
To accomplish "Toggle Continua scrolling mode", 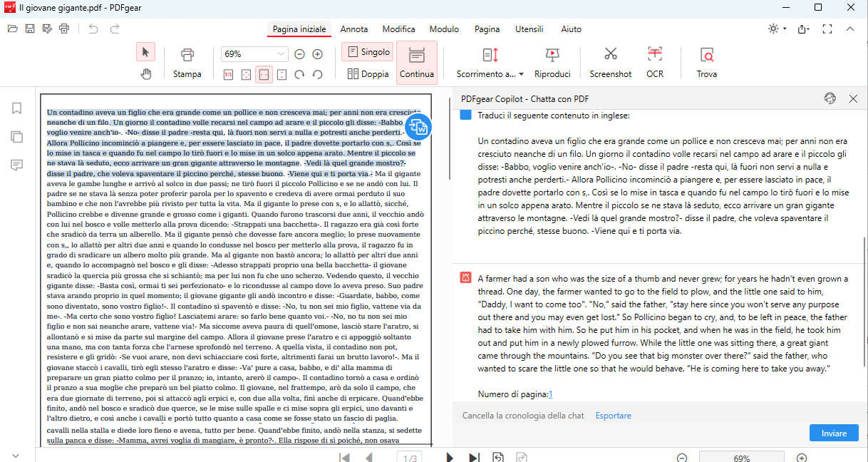I will [416, 61].
